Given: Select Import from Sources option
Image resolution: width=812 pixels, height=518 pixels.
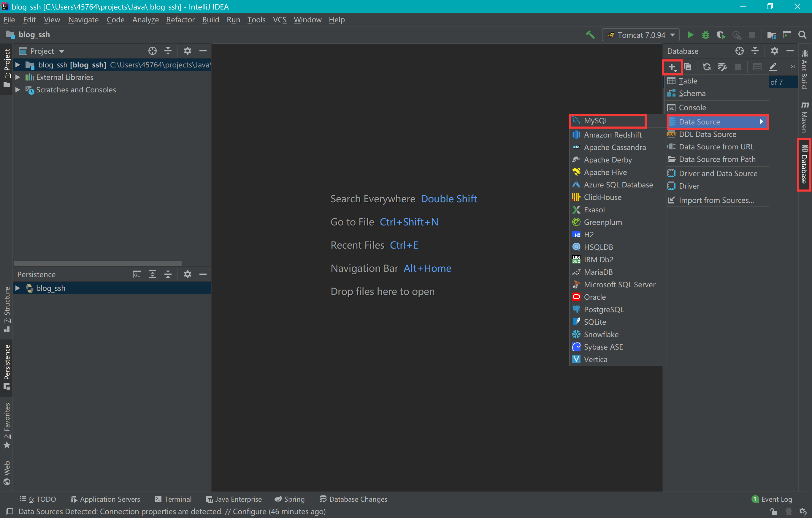Looking at the screenshot, I should [x=718, y=200].
